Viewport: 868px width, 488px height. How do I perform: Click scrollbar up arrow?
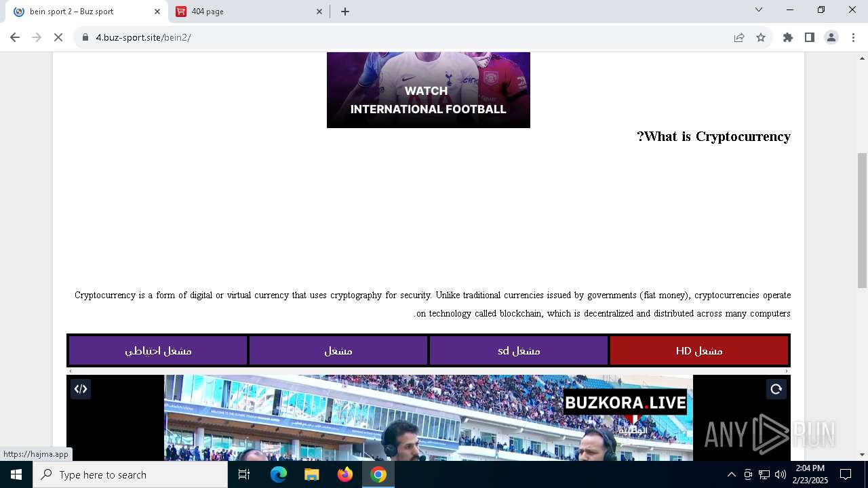tap(863, 58)
